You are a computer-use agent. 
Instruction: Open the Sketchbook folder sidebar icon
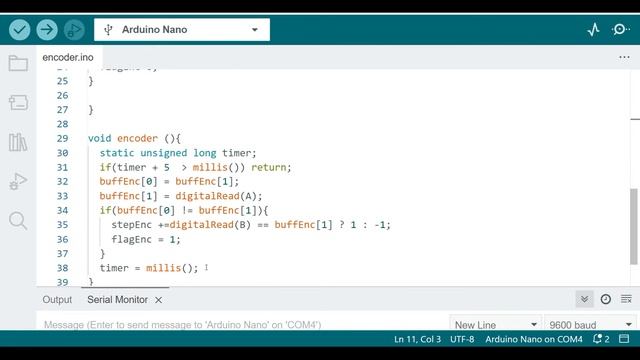[x=18, y=63]
